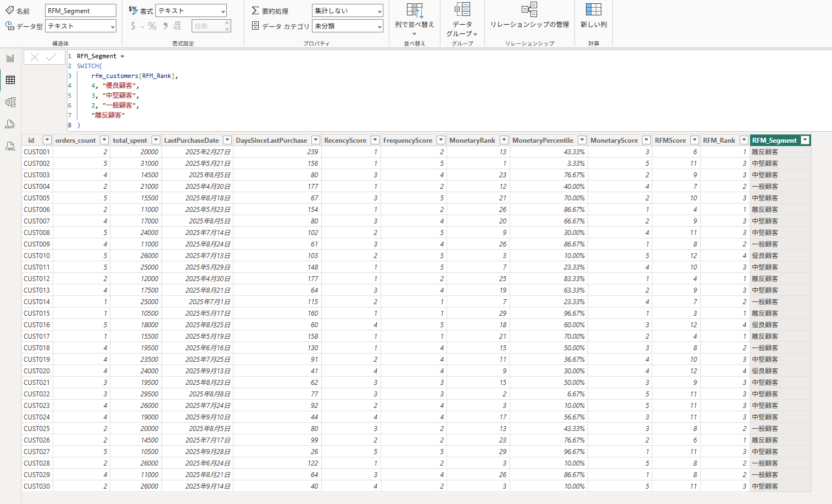
Task: Click the thousands separator comma icon
Action: pyautogui.click(x=165, y=26)
